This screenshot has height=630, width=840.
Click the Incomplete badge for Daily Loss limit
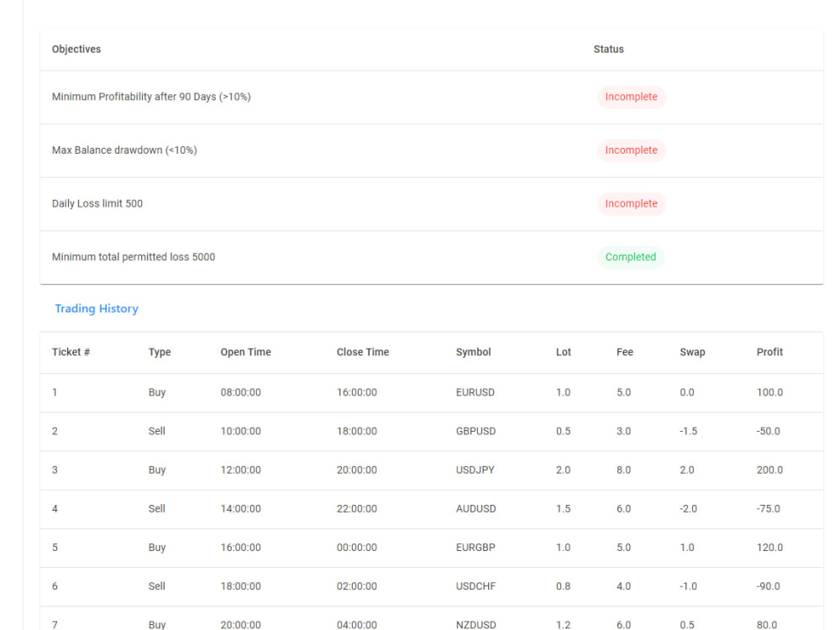point(631,203)
